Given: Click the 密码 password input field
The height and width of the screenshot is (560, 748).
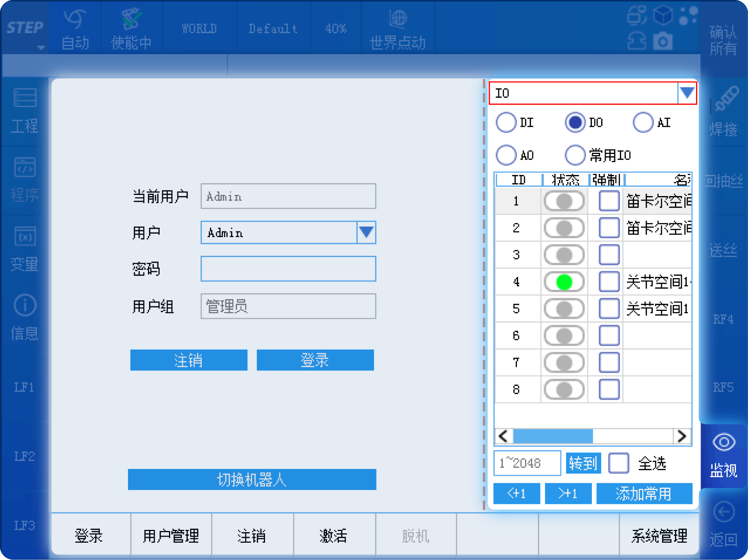Looking at the screenshot, I should 288,269.
